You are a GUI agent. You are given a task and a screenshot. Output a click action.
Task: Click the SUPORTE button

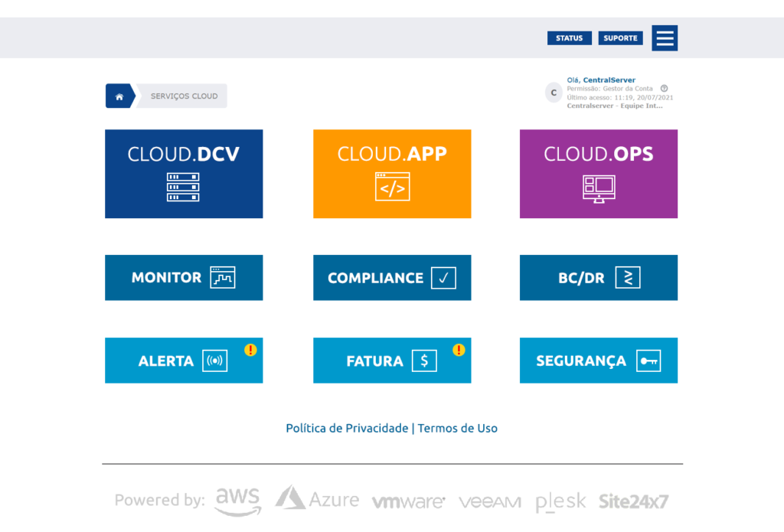coord(620,38)
